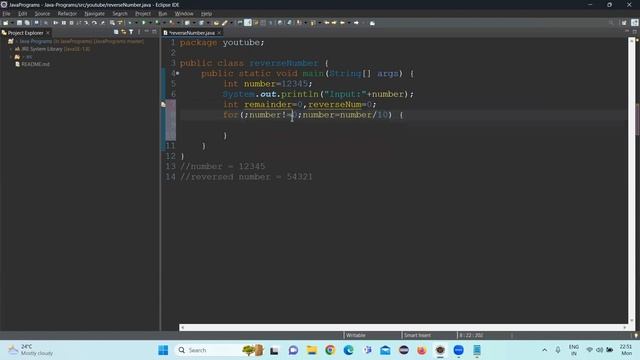The image size is (640, 360).
Task: Click the Terminate debug toolbar icon
Action: (71, 23)
